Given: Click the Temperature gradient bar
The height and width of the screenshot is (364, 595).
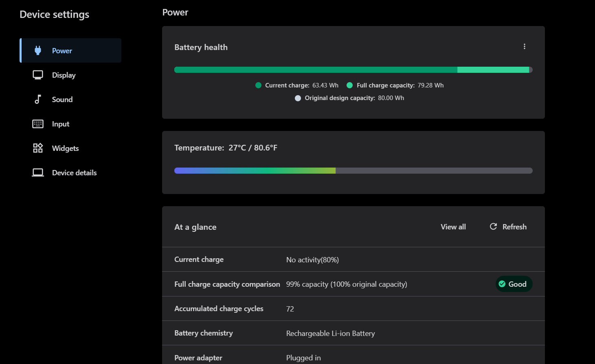Looking at the screenshot, I should point(353,171).
